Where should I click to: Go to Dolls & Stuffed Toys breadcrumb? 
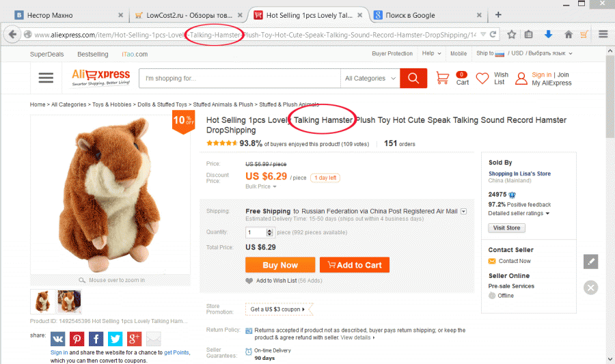(162, 104)
